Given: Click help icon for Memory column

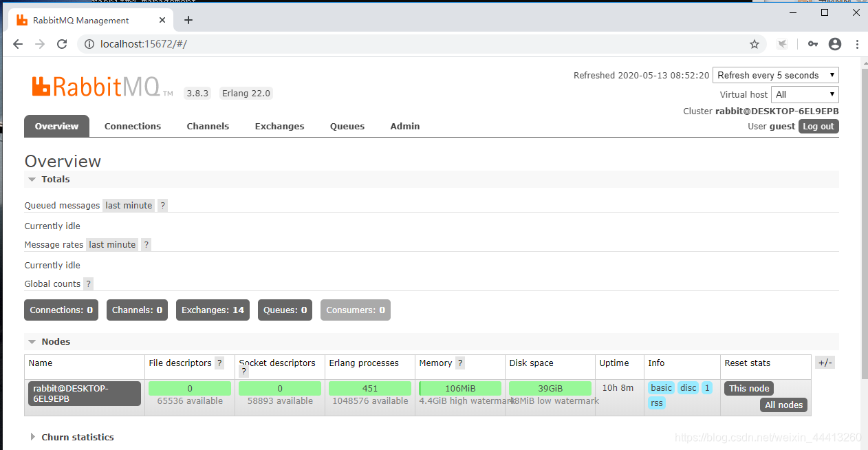Looking at the screenshot, I should click(460, 363).
